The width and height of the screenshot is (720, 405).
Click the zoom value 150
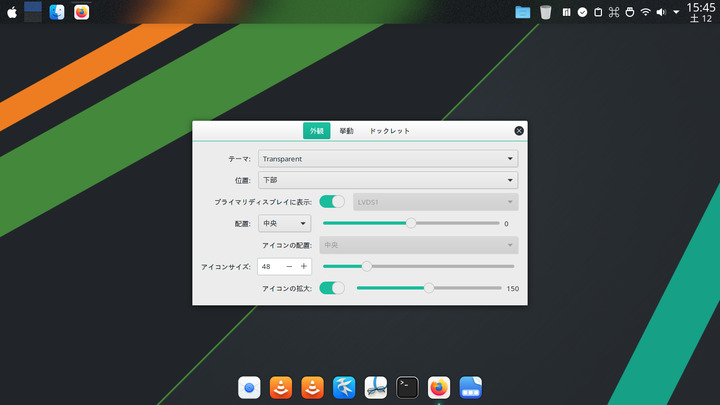[x=512, y=288]
